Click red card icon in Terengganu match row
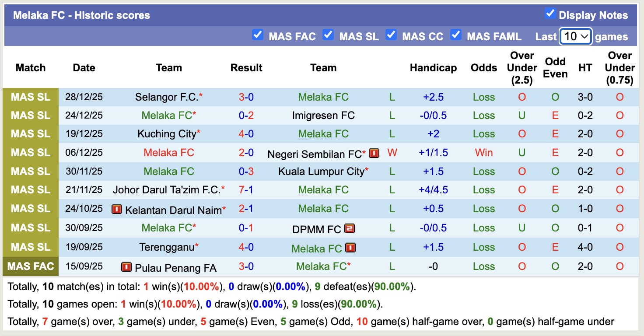This screenshot has height=336, width=644. pyautogui.click(x=350, y=248)
